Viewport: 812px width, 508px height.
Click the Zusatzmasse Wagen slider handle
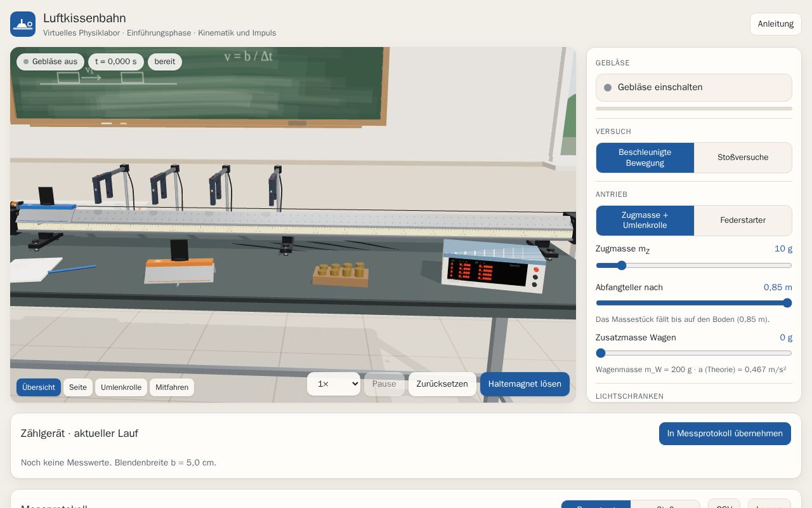(x=601, y=353)
